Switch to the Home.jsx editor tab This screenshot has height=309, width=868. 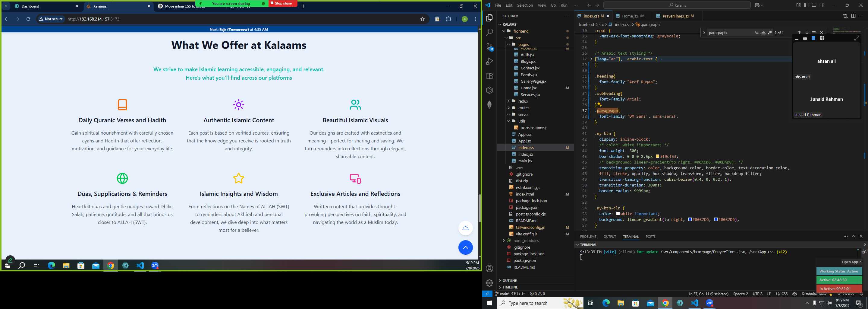click(630, 16)
